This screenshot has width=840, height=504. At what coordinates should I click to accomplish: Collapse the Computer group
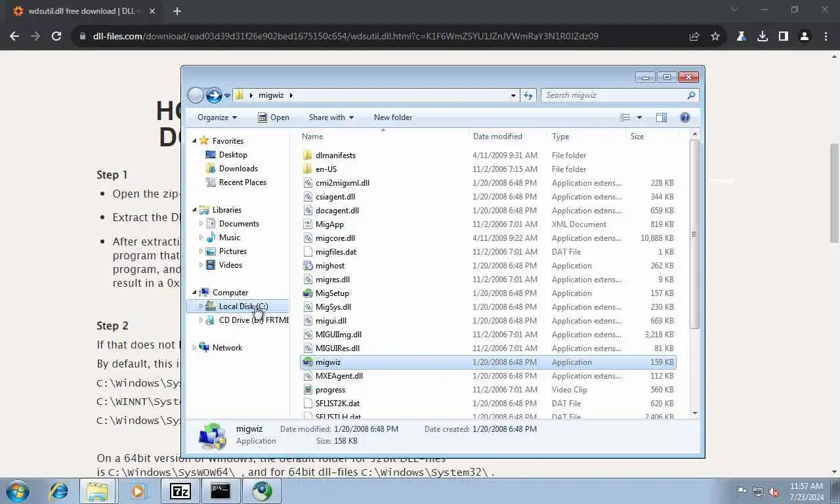194,293
